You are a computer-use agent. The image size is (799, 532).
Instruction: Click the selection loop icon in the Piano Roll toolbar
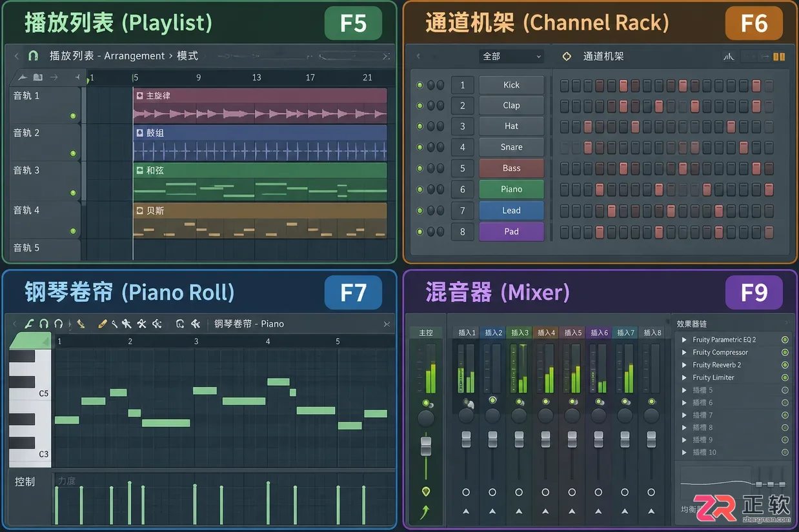[x=180, y=324]
